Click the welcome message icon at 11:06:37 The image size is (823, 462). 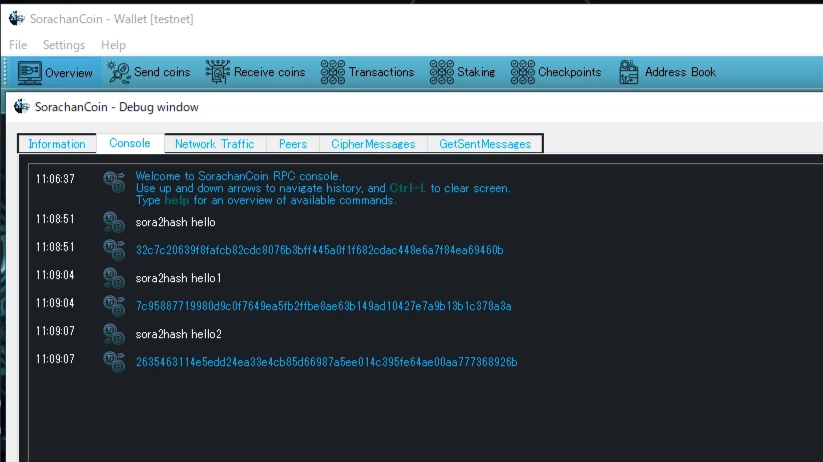click(x=114, y=182)
